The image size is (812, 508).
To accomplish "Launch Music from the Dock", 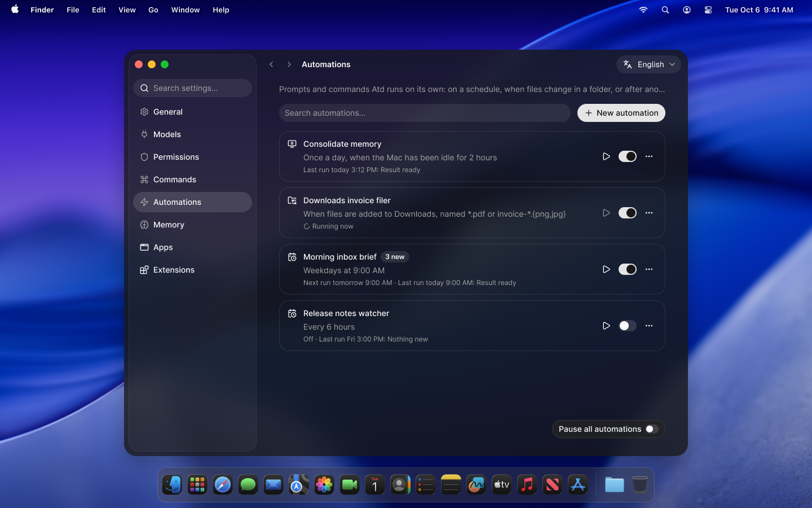I will pyautogui.click(x=527, y=485).
